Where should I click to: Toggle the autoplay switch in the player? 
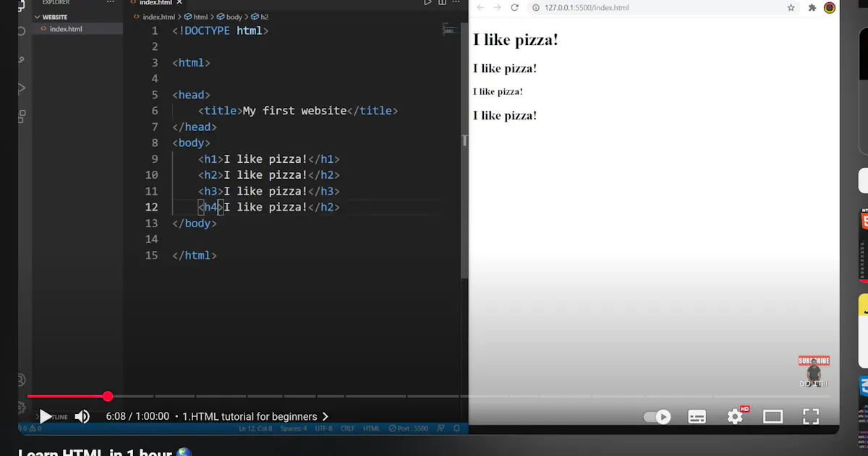(x=657, y=417)
